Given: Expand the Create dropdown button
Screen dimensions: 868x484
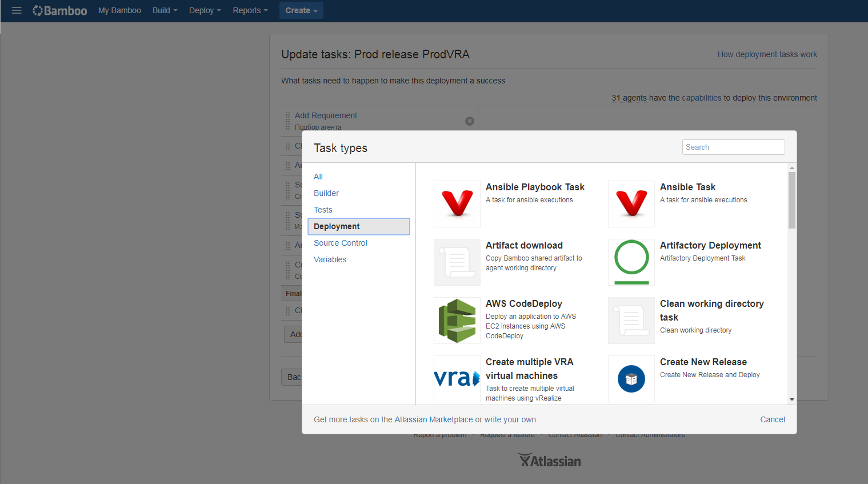Looking at the screenshot, I should (301, 10).
